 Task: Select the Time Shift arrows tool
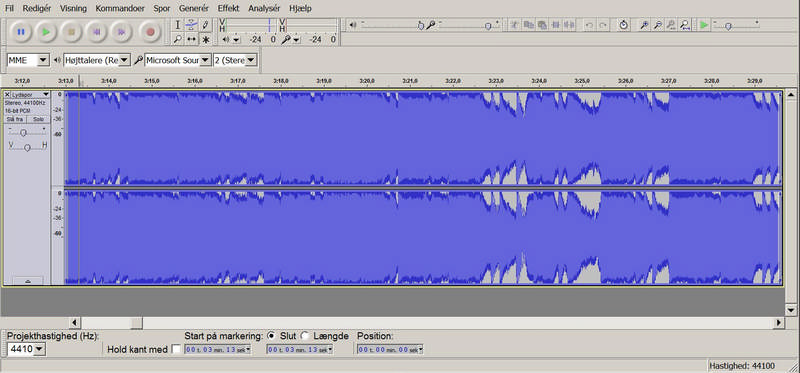pyautogui.click(x=191, y=39)
